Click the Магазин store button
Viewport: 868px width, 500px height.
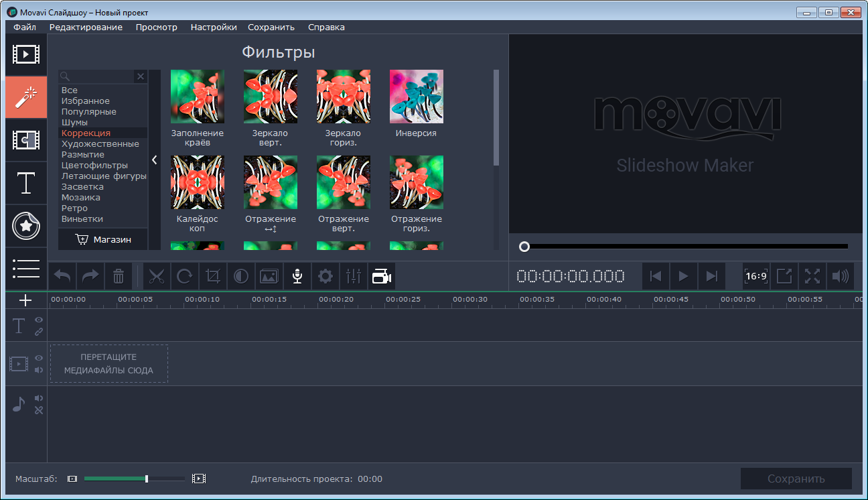pyautogui.click(x=103, y=239)
